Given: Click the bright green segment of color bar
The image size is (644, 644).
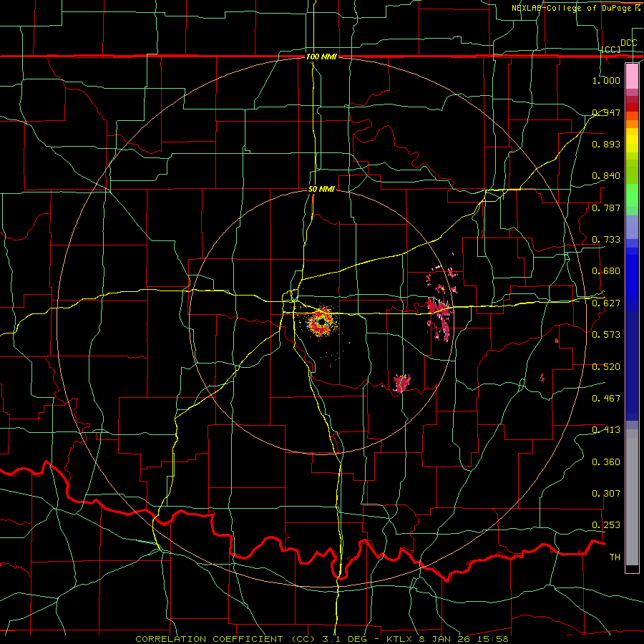Looking at the screenshot, I should (x=632, y=195).
